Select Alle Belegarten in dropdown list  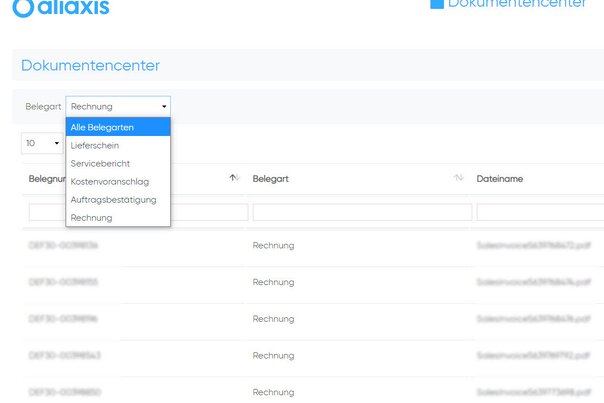tap(118, 127)
